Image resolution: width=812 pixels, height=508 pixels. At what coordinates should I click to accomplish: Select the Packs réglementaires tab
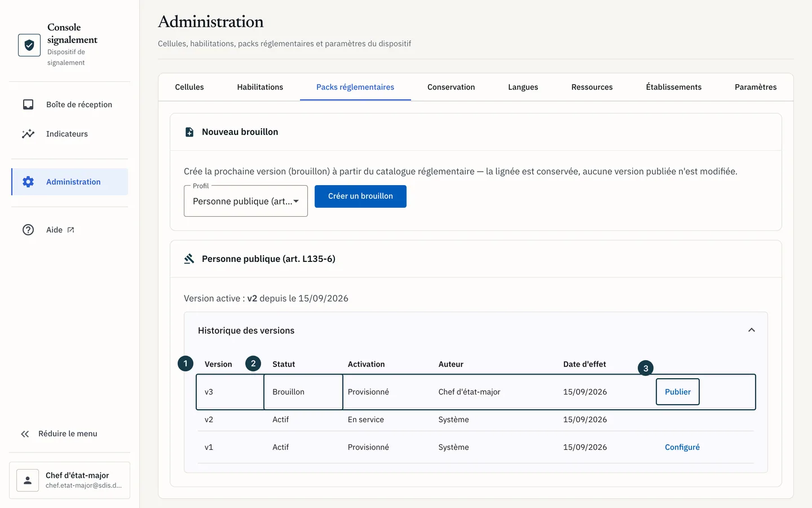click(x=355, y=87)
